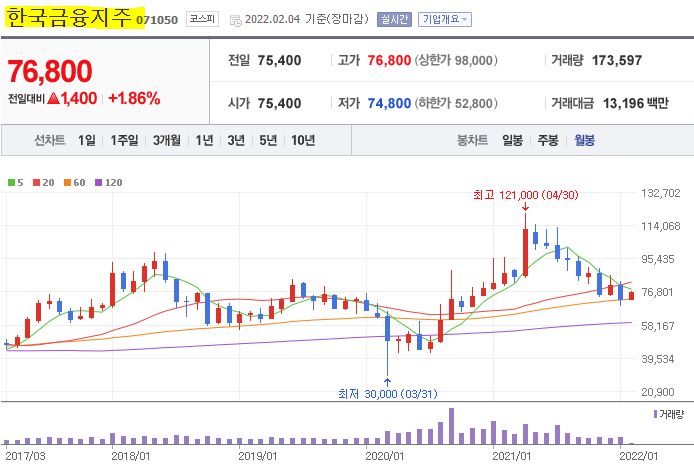Click the stock code 071050

157,20
